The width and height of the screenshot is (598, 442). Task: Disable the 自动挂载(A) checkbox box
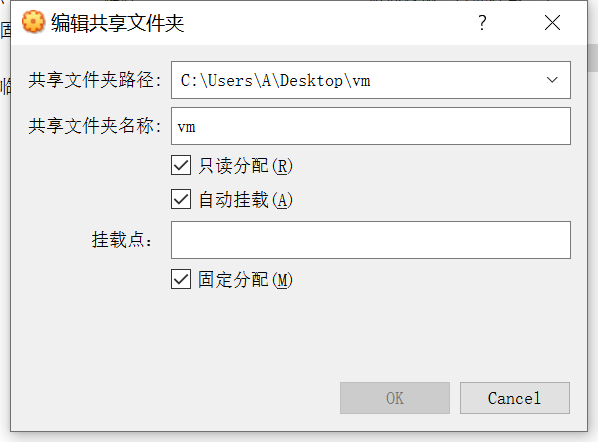(181, 199)
